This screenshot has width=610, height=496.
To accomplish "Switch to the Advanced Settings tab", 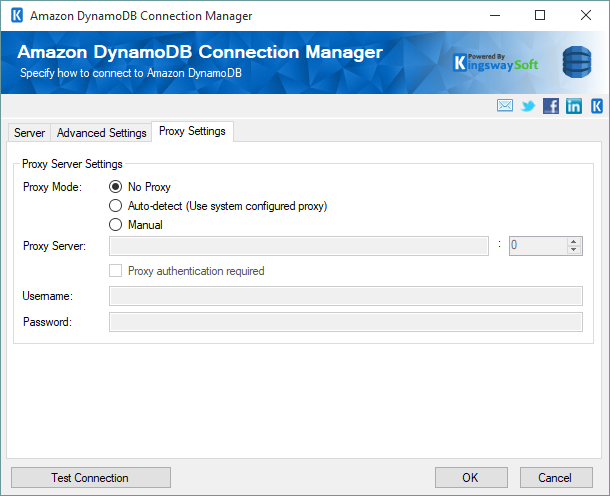I will (x=102, y=133).
